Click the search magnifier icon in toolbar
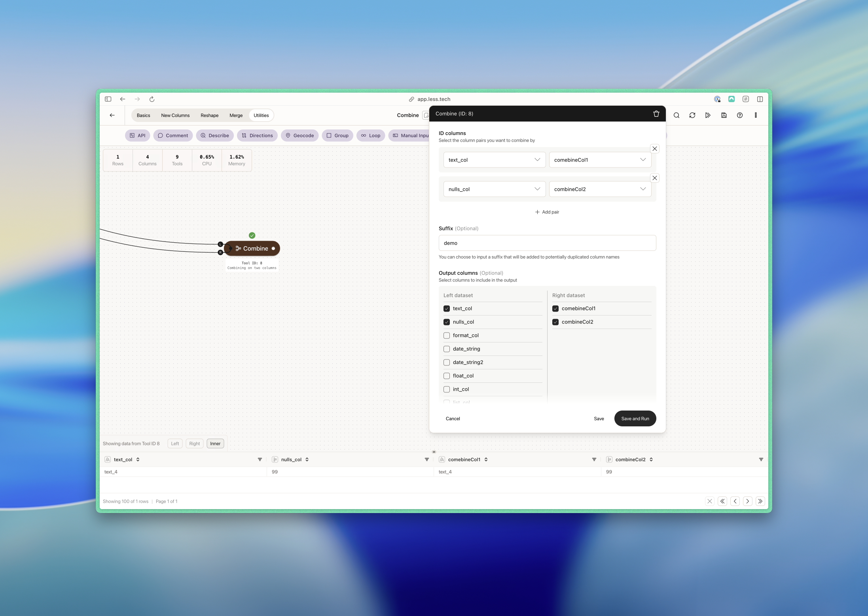 click(x=677, y=115)
